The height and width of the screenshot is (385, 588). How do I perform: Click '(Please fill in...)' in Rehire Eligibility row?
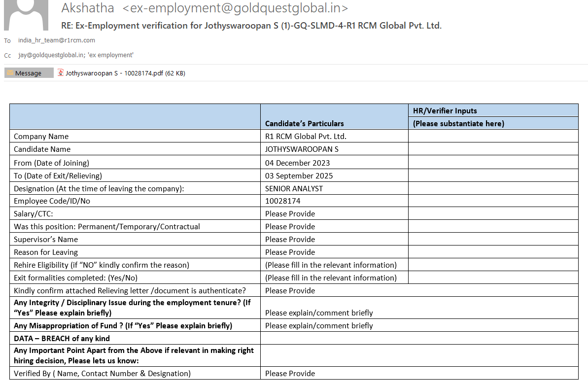pyautogui.click(x=331, y=265)
